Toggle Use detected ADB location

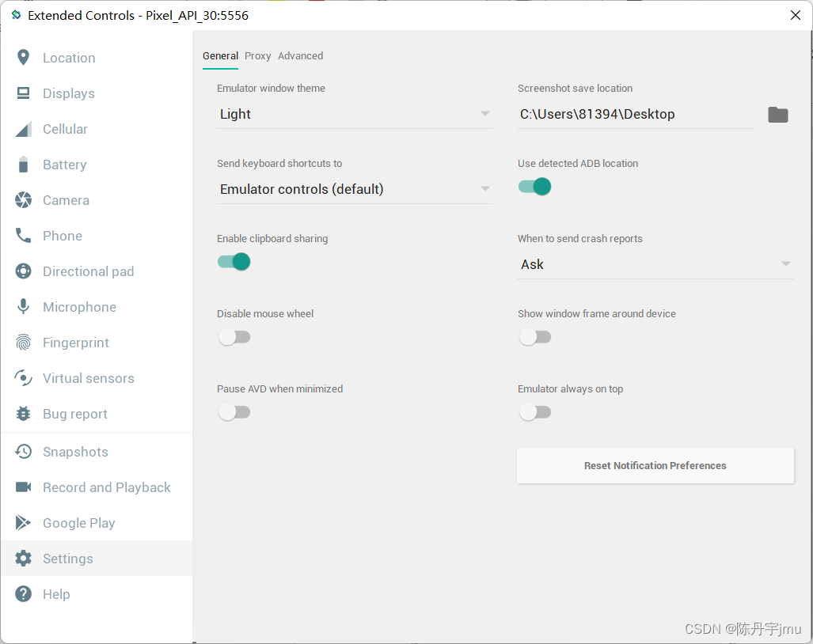534,187
